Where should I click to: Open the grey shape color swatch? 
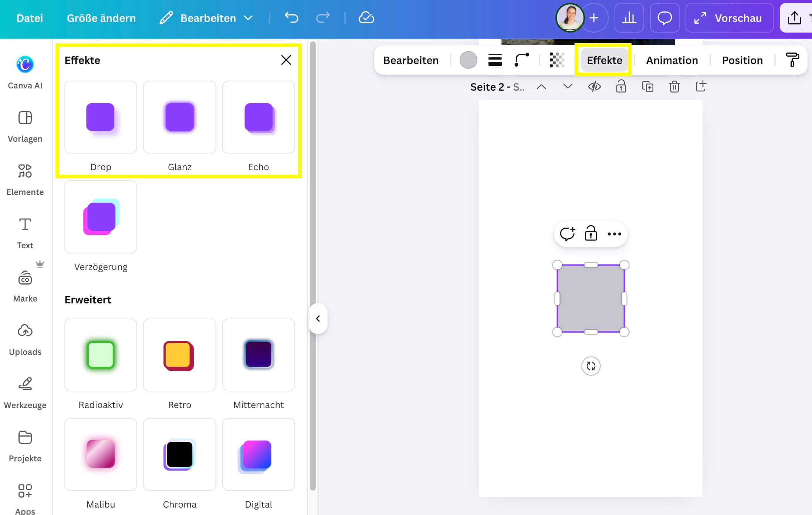click(x=468, y=60)
